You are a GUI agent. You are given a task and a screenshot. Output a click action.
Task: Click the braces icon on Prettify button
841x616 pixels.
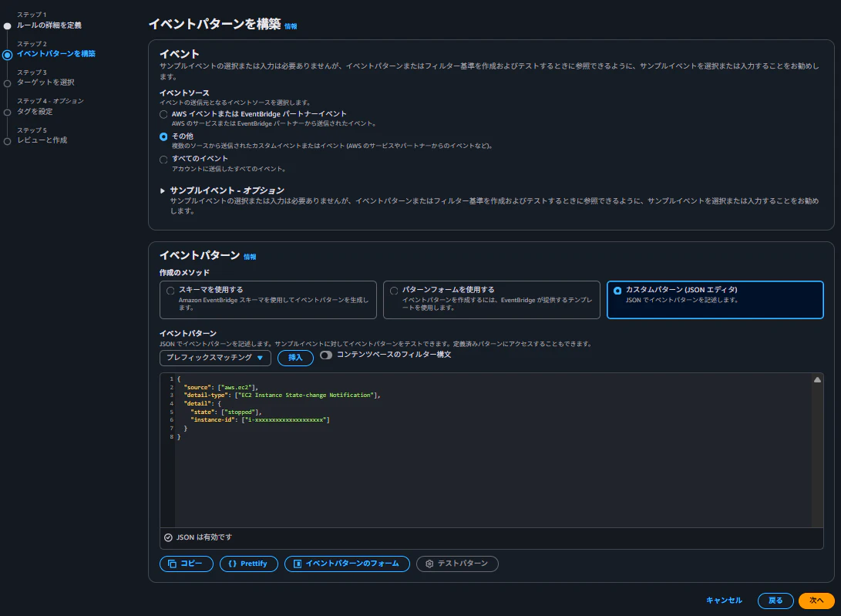coord(232,564)
